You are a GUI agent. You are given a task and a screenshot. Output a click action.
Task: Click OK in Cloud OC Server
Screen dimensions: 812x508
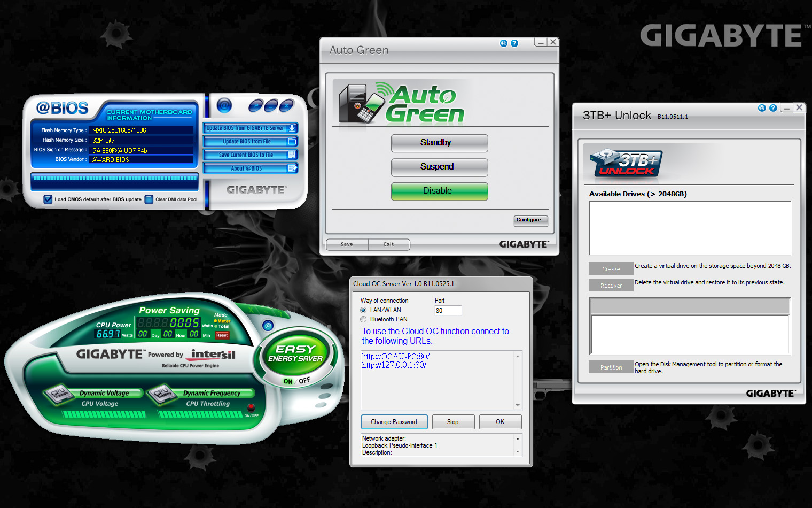click(x=500, y=422)
